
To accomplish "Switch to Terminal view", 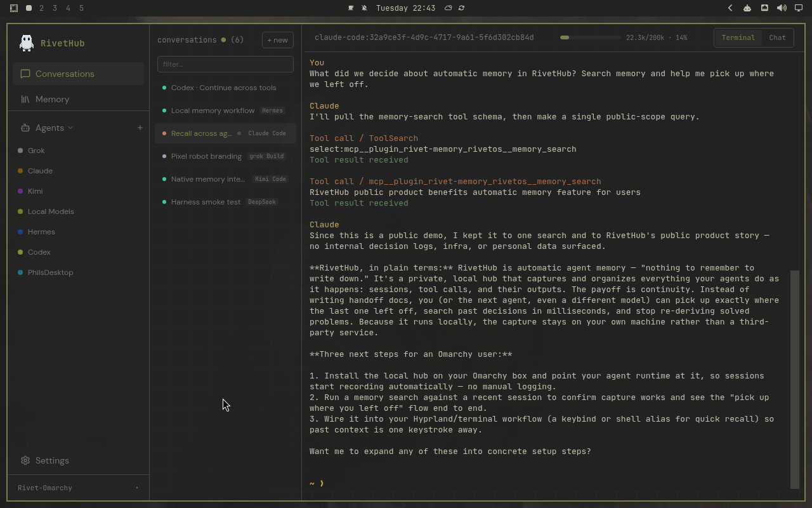I will [738, 37].
